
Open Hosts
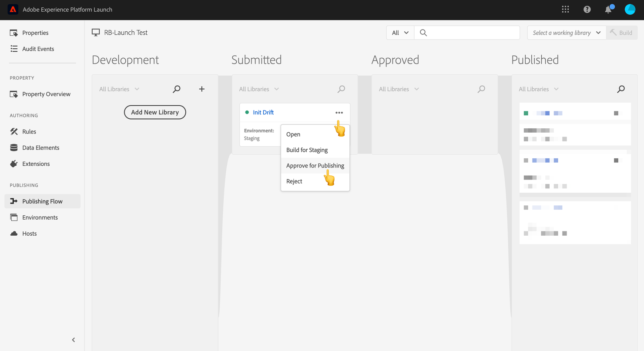click(x=42, y=234)
